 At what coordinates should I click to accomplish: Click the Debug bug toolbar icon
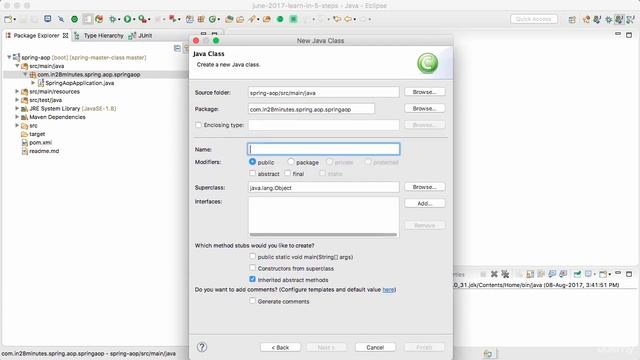(112, 19)
